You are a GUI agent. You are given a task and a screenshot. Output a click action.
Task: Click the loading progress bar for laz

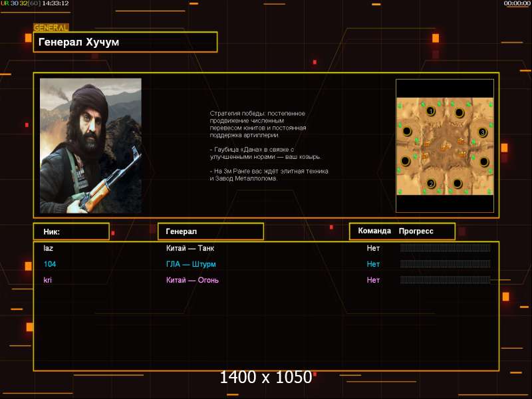click(x=445, y=248)
